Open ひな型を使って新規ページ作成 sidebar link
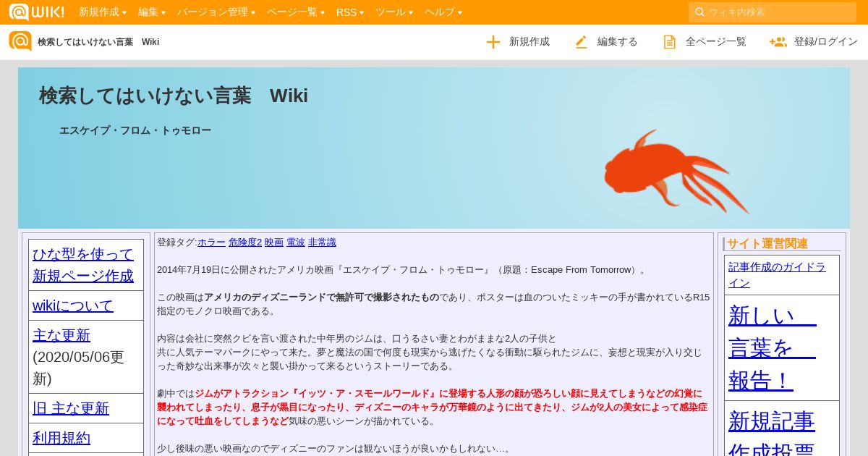The width and height of the screenshot is (868, 456). point(83,265)
